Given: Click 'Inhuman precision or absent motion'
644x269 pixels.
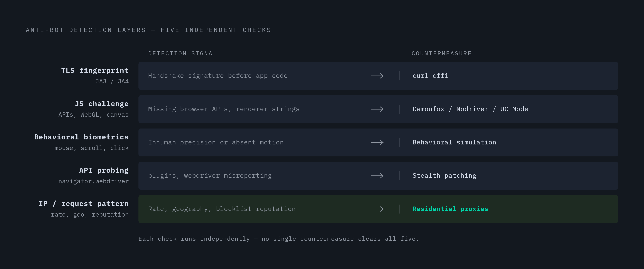Looking at the screenshot, I should (x=216, y=142).
